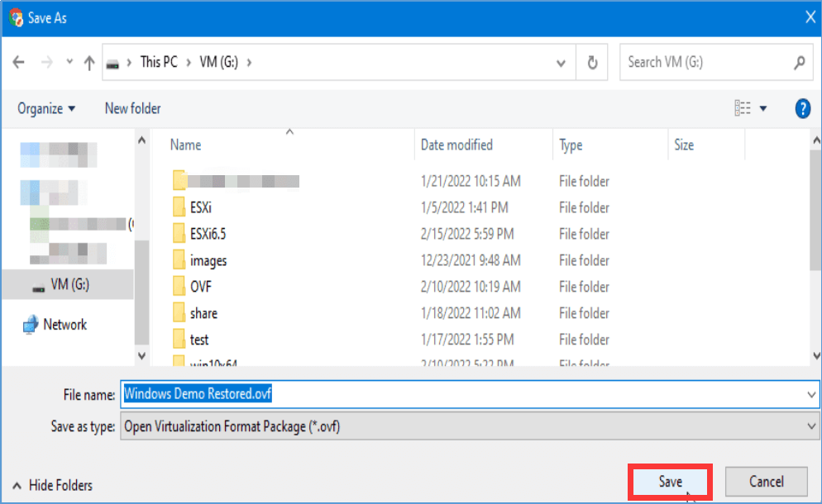Select the share folder
The image size is (822, 504).
203,313
